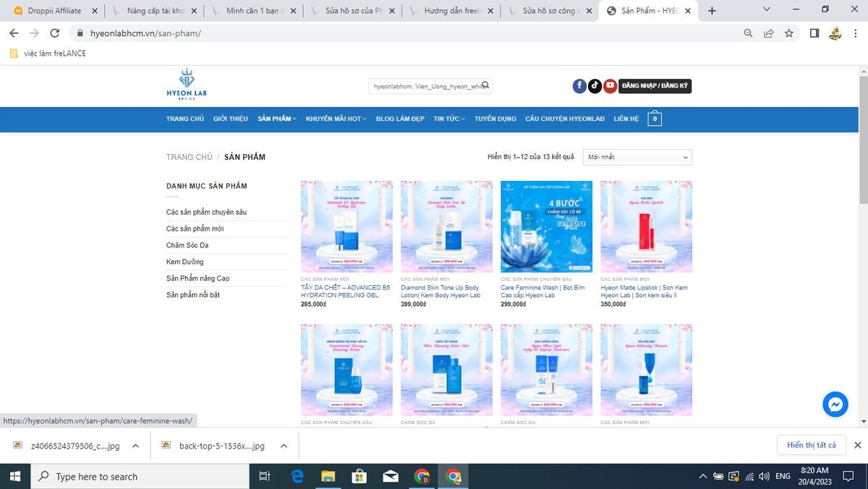868x489 pixels.
Task: Switch to the Nâng cấp tài khoản tab
Action: 156,11
